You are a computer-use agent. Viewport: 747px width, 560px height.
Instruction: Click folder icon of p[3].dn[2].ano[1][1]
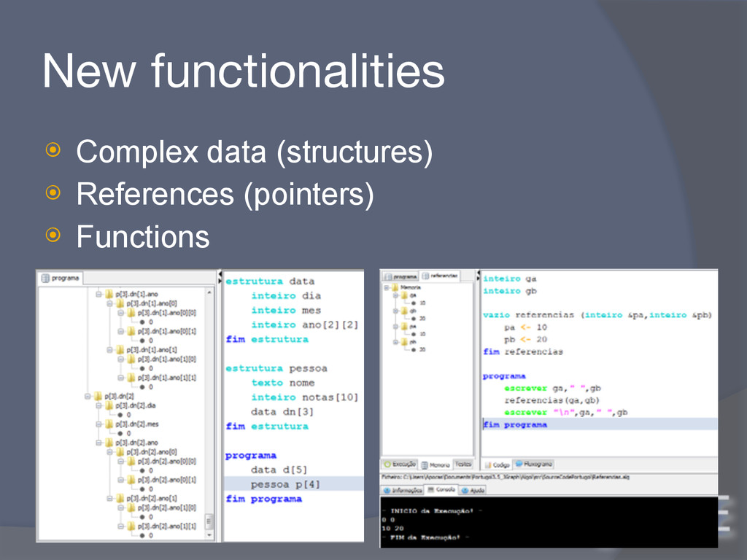(x=131, y=526)
